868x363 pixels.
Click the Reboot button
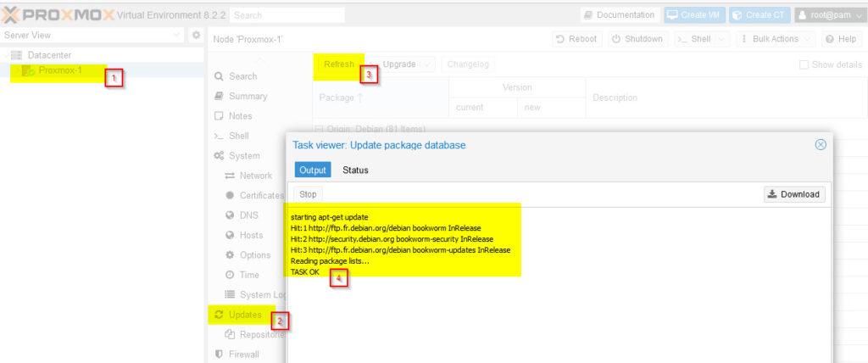[576, 39]
